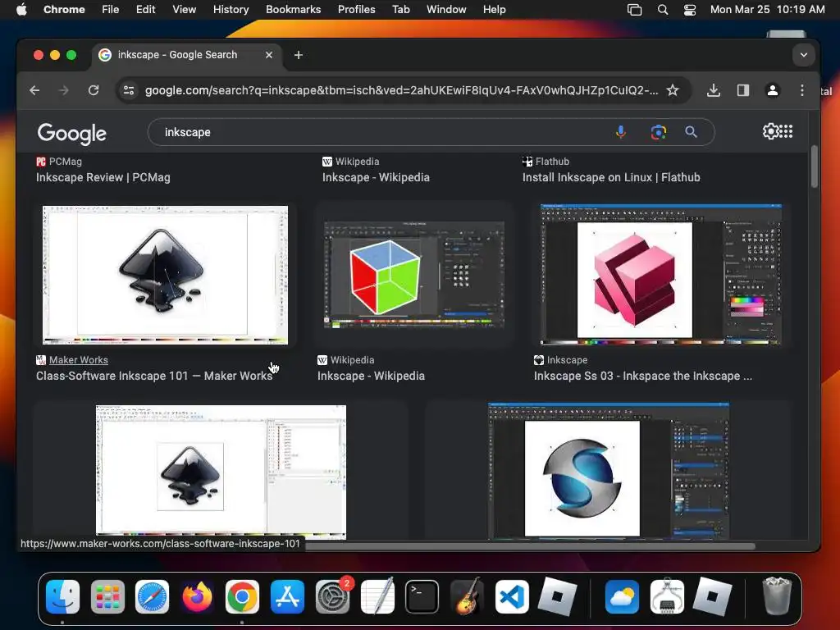This screenshot has height=630, width=840.
Task: Expand the tab search dropdown arrow
Action: point(804,55)
